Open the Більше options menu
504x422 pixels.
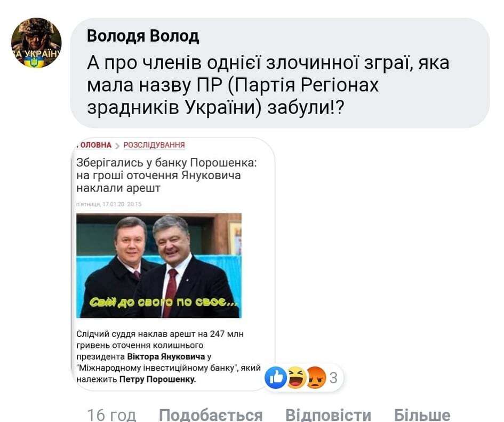[x=422, y=415]
